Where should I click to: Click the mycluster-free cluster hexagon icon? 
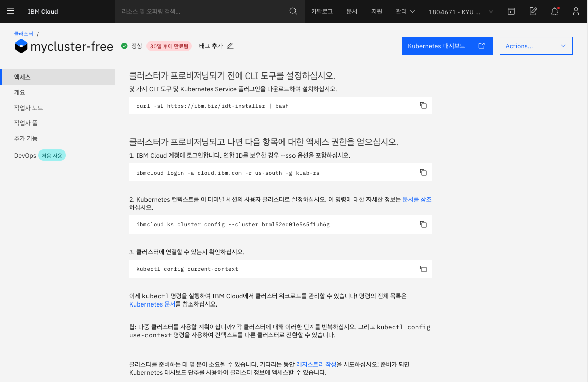pyautogui.click(x=21, y=46)
